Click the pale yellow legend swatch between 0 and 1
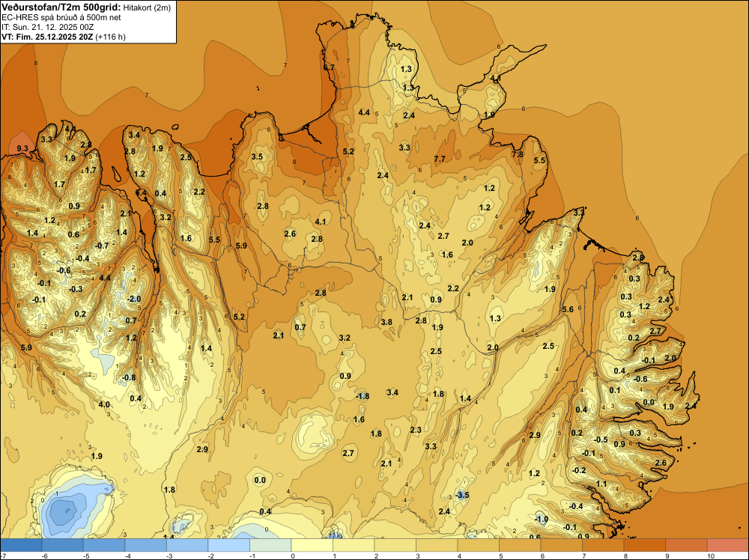This screenshot has width=749, height=560. [312, 545]
